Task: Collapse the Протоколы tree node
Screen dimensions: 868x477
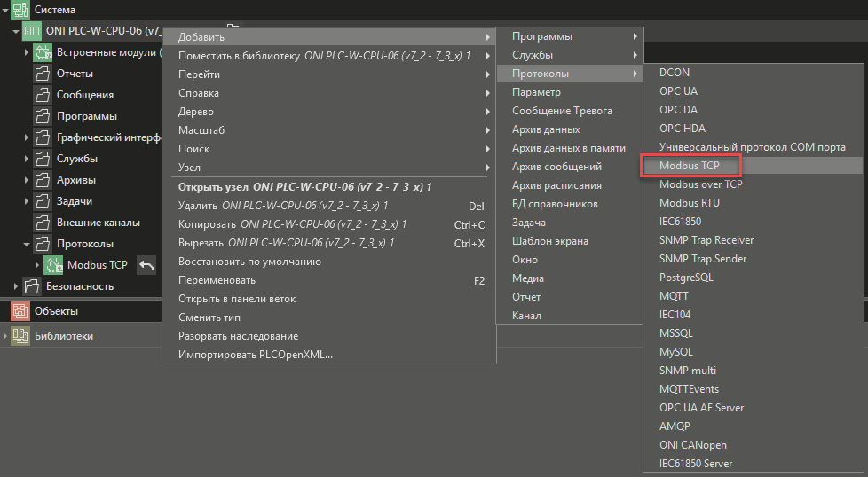Action: [26, 245]
